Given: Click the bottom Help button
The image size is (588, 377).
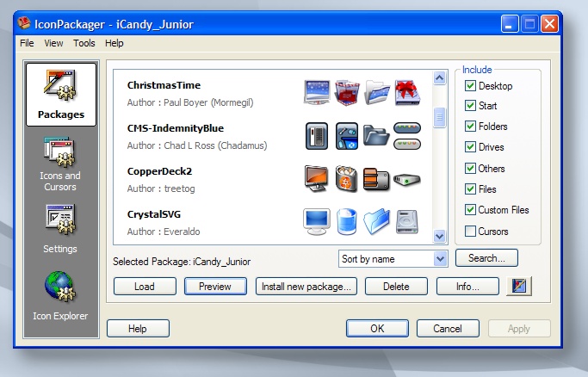Looking at the screenshot, I should pos(138,329).
